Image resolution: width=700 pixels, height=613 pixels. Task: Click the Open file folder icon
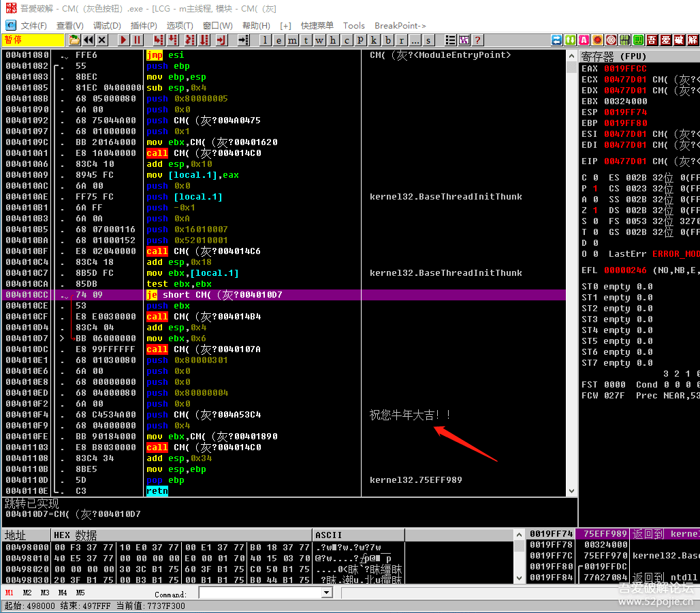74,40
